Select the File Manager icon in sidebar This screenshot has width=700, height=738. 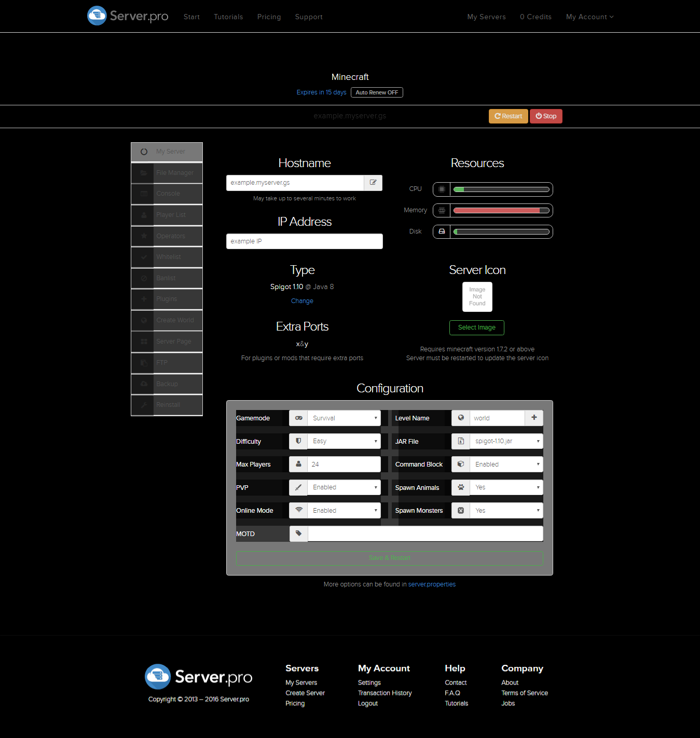(143, 173)
